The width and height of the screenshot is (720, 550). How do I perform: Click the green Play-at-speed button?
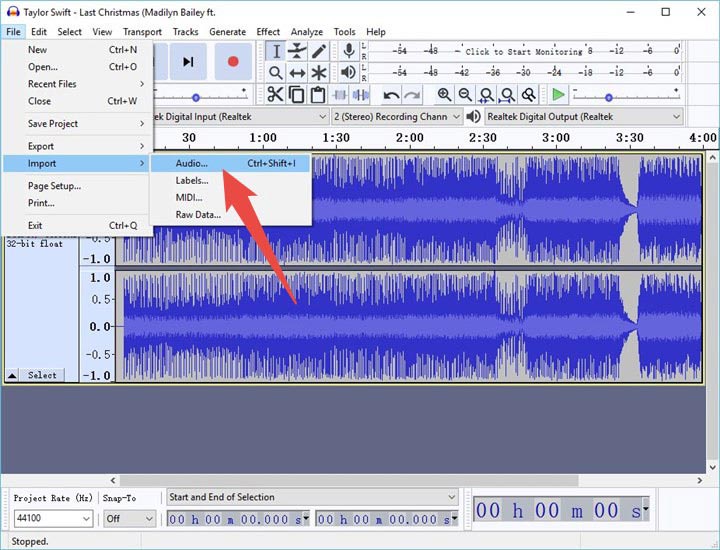[x=557, y=95]
